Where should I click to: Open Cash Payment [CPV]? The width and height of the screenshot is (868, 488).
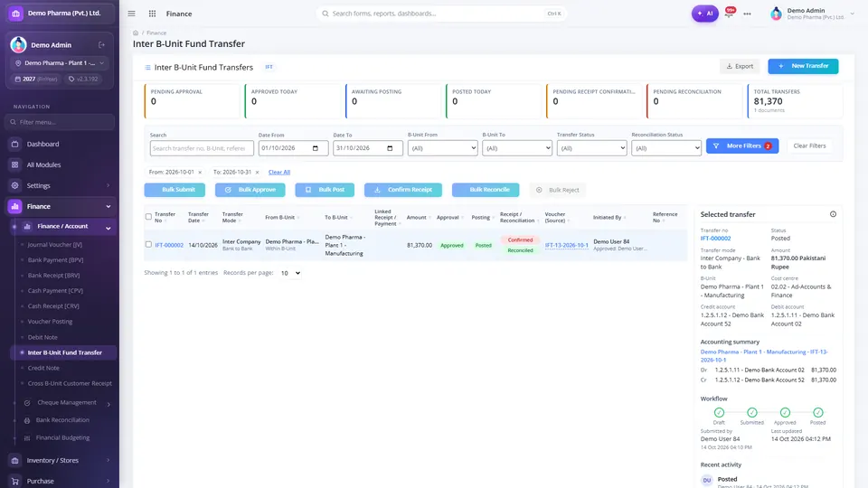pos(55,290)
